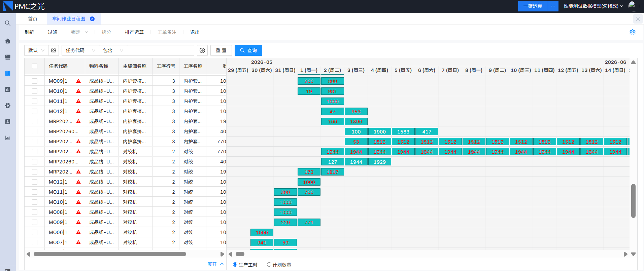
Task: Click the vertical scrollbar thumb of Gantt
Action: tap(633, 201)
